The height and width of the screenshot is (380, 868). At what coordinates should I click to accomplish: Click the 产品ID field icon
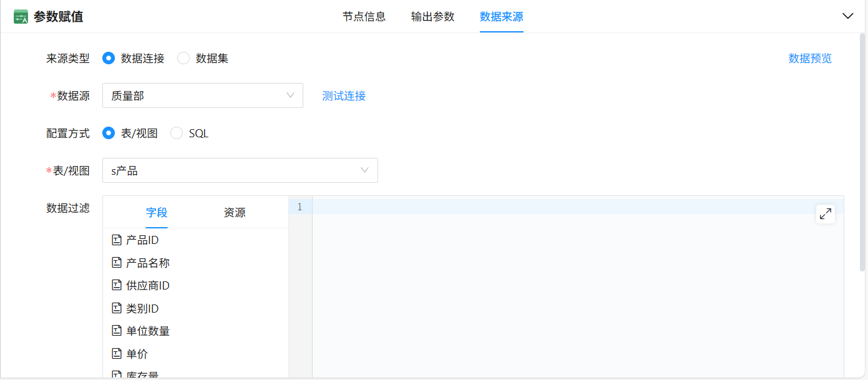(117, 239)
